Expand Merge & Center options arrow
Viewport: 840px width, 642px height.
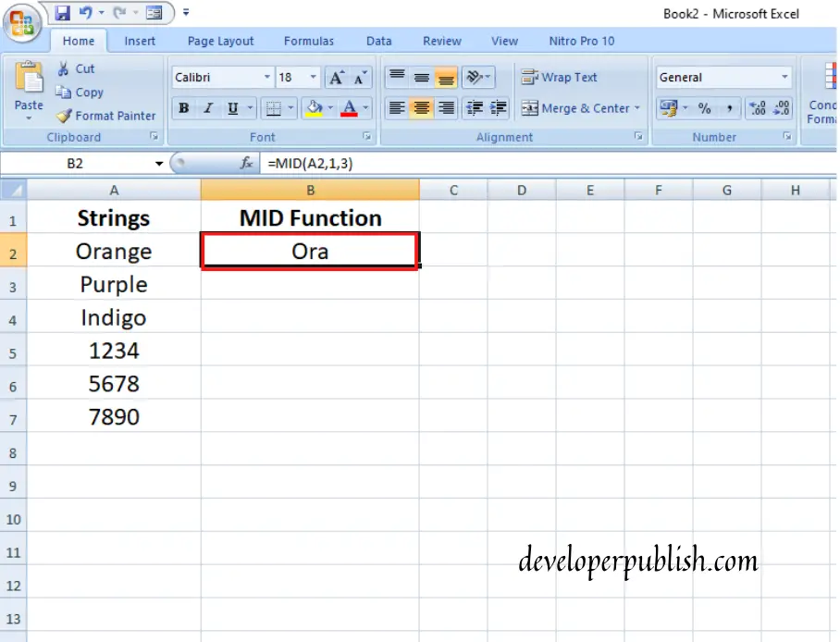tap(637, 108)
